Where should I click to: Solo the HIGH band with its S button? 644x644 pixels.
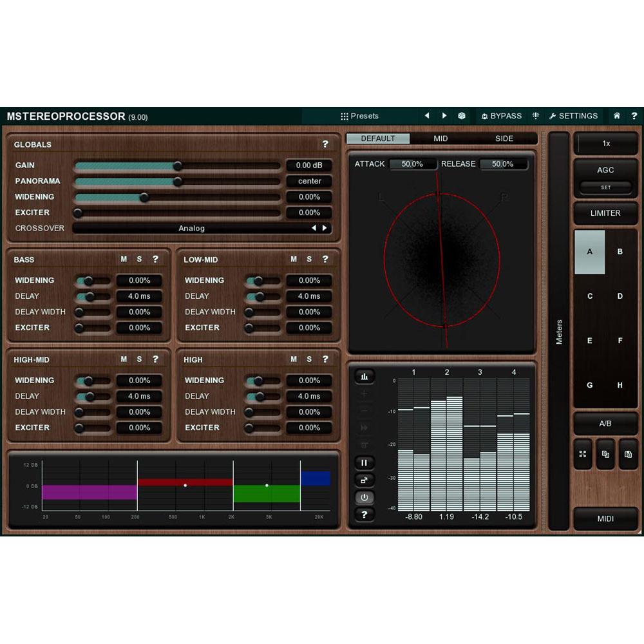[x=309, y=360]
